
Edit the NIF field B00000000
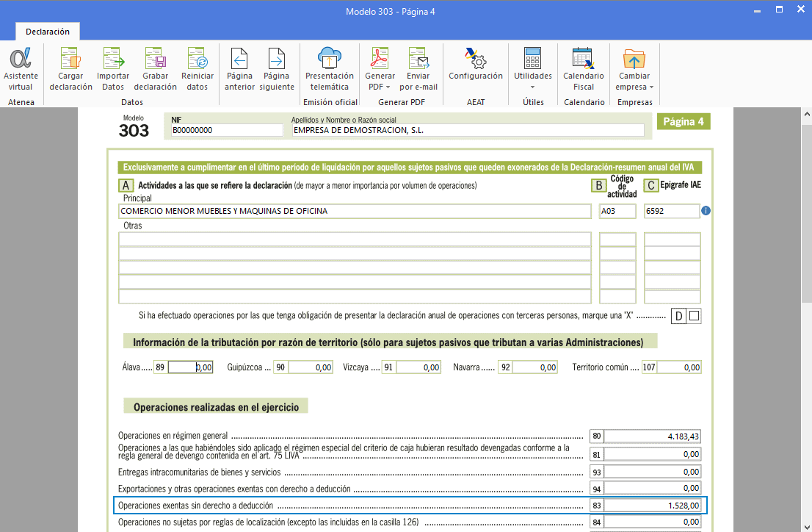pos(227,130)
